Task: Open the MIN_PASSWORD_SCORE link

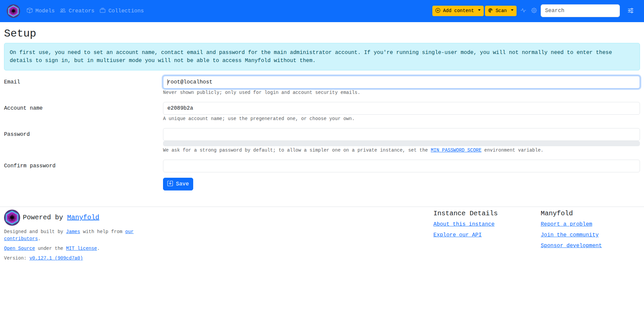Action: [x=456, y=150]
